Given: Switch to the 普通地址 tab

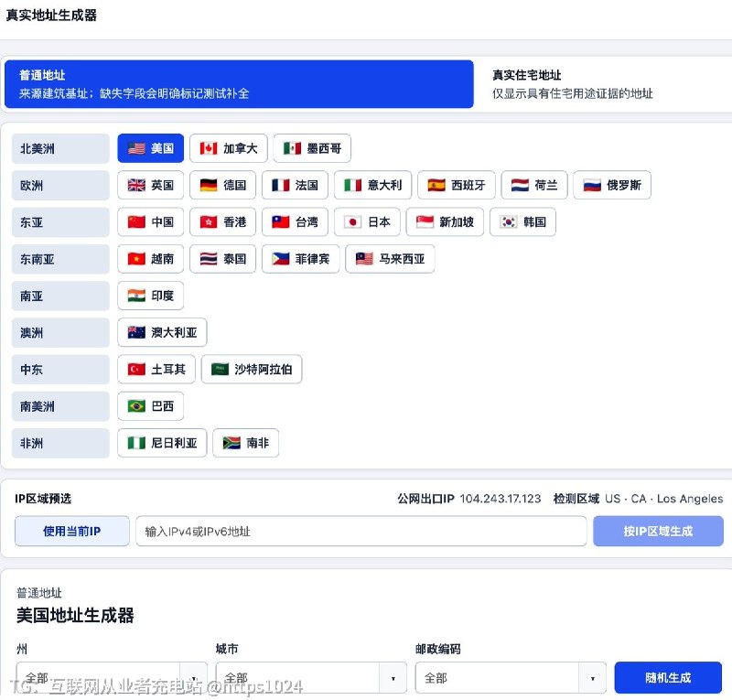Looking at the screenshot, I should [x=239, y=84].
